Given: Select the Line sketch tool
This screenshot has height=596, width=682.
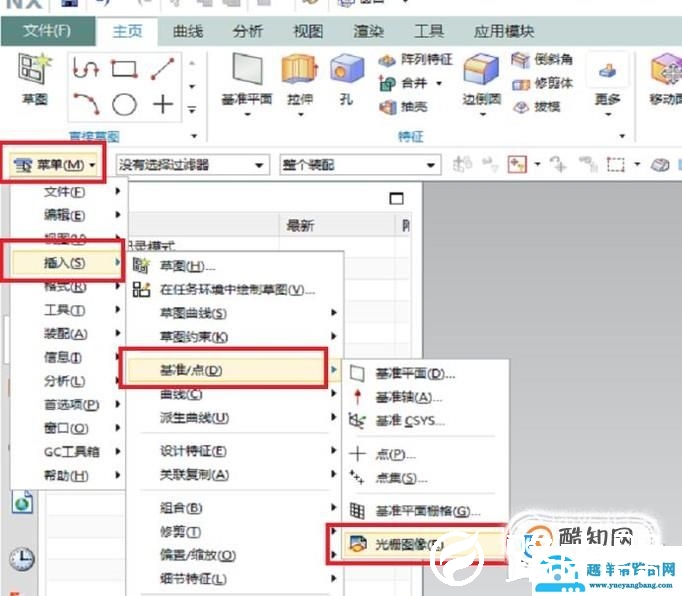Looking at the screenshot, I should 162,68.
